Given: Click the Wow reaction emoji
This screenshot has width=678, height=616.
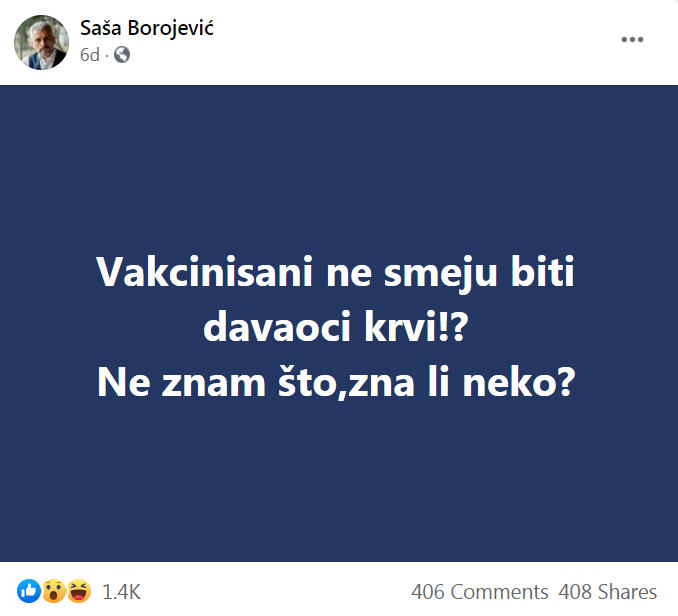Looking at the screenshot, I should (x=54, y=592).
